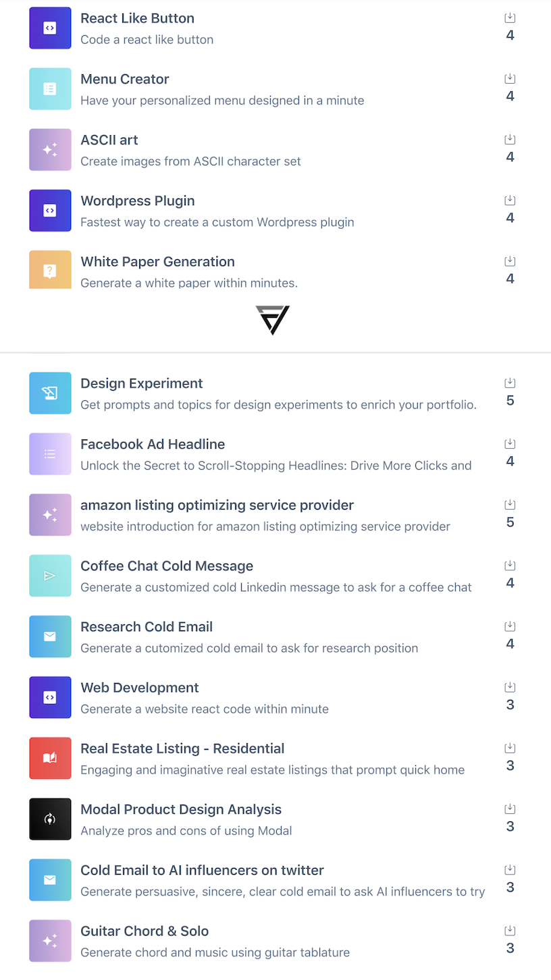The image size is (551, 980).
Task: Click the Coffee Chat Cold Message send icon
Action: [50, 576]
